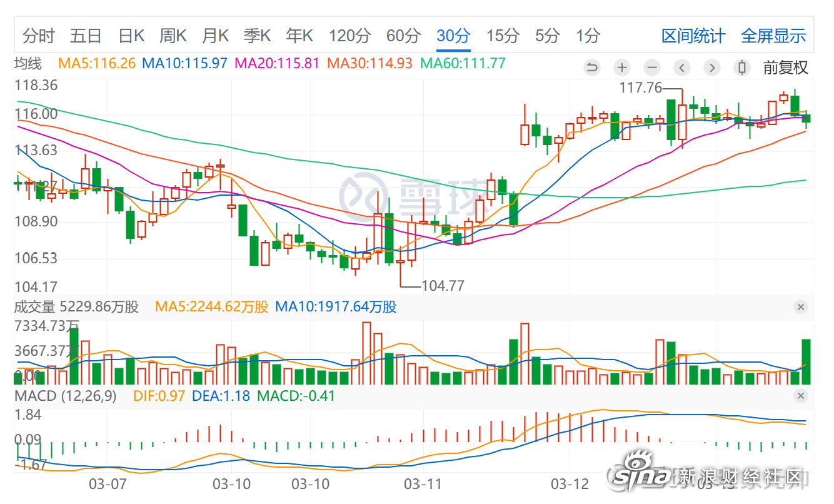Click the 1.84 MACD axis label
The height and width of the screenshot is (504, 834).
(28, 415)
